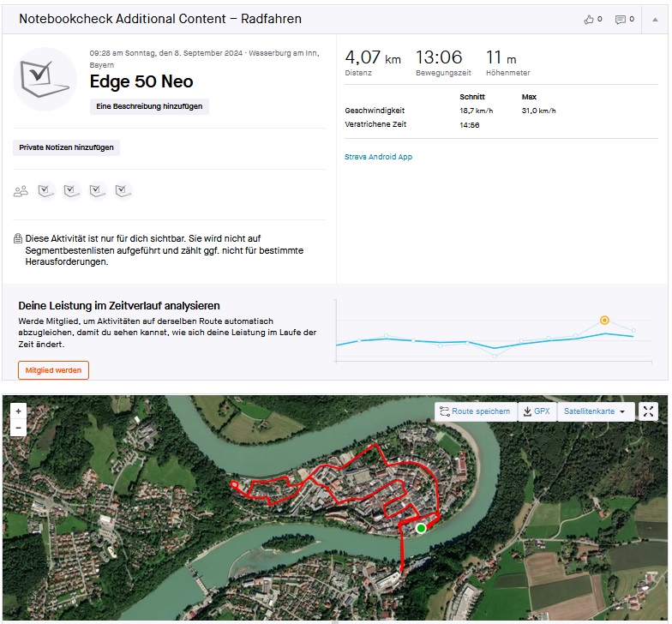Click the group athletes icon
The height and width of the screenshot is (624, 672).
tap(21, 191)
